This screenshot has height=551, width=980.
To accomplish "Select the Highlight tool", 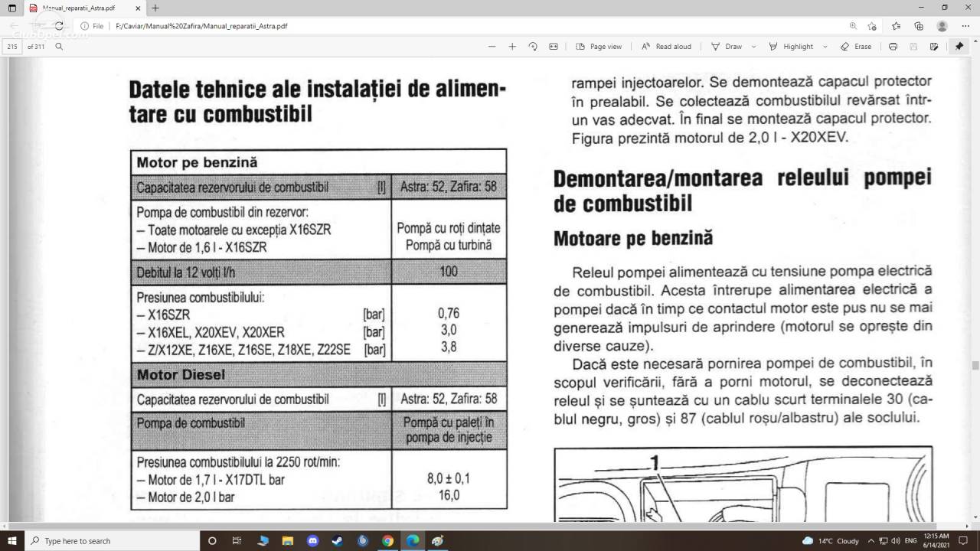I will 791,47.
